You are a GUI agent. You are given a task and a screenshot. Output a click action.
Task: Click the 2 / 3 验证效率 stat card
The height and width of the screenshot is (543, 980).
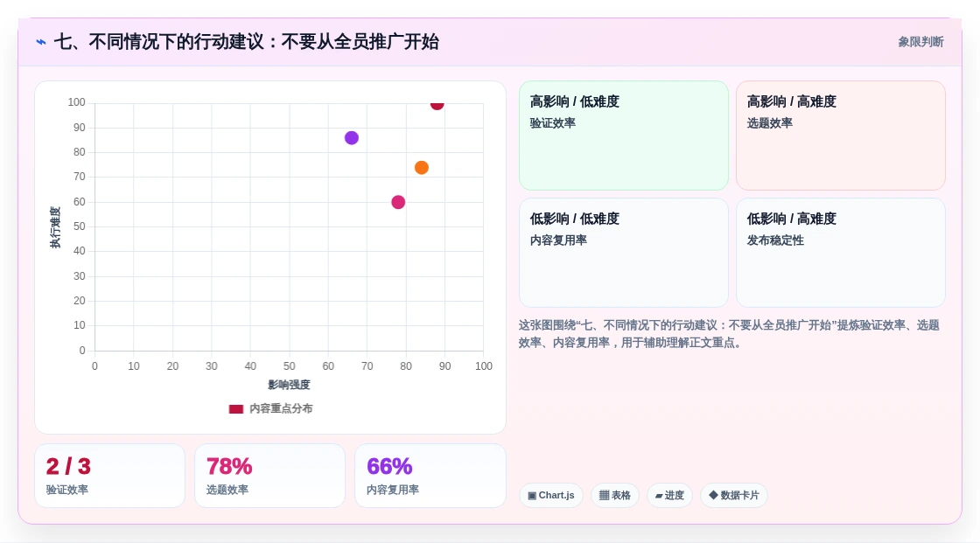110,476
